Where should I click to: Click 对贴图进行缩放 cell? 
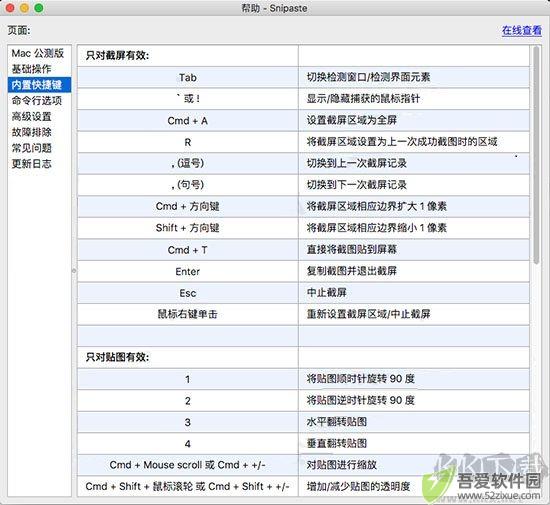(x=414, y=465)
